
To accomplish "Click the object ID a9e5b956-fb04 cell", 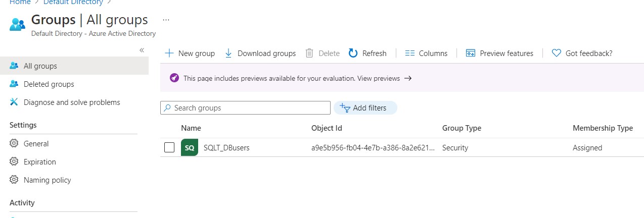I will [373, 148].
